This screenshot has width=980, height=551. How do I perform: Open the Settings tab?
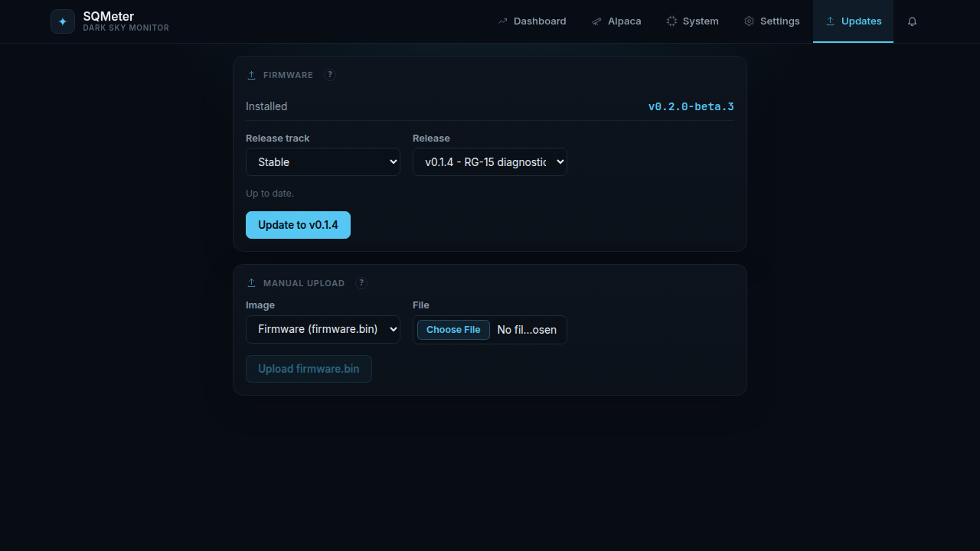click(772, 21)
